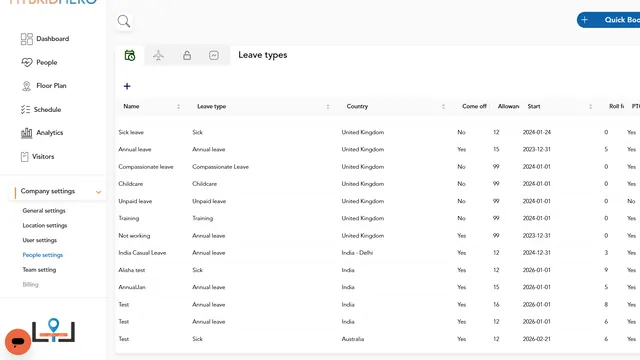This screenshot has height=360, width=640.
Task: Click the Dashboard grid icon
Action: point(27,39)
